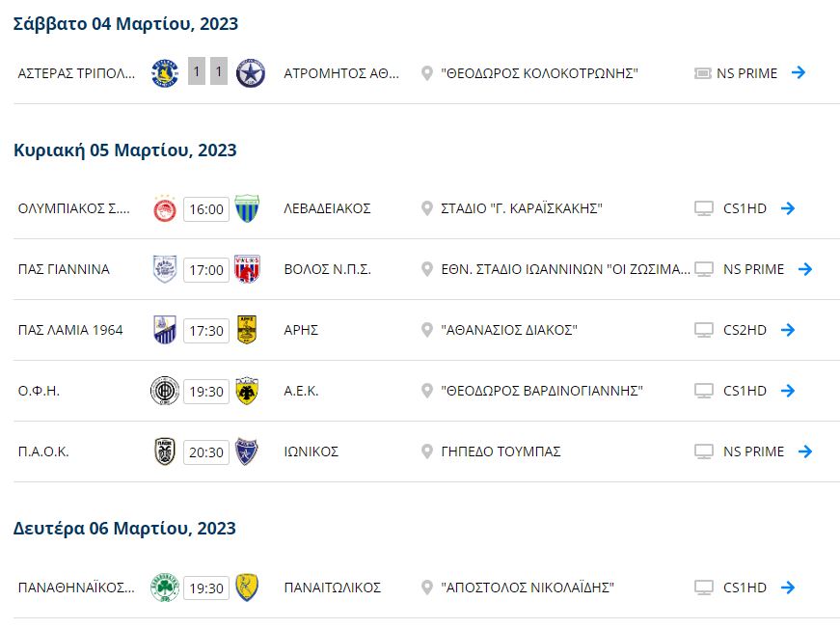This screenshot has width=840, height=629.
Task: Click the Aris yellow crest logo
Action: point(247,330)
